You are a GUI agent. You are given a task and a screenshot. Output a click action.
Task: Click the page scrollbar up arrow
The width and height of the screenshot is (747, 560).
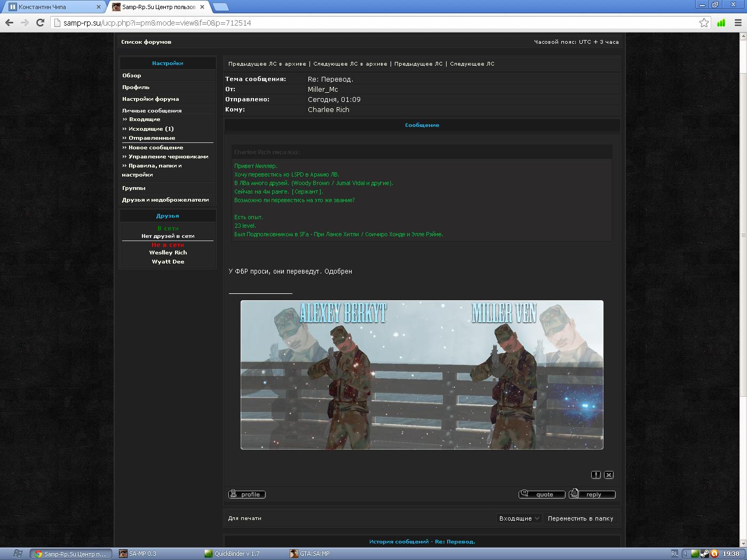pos(743,36)
